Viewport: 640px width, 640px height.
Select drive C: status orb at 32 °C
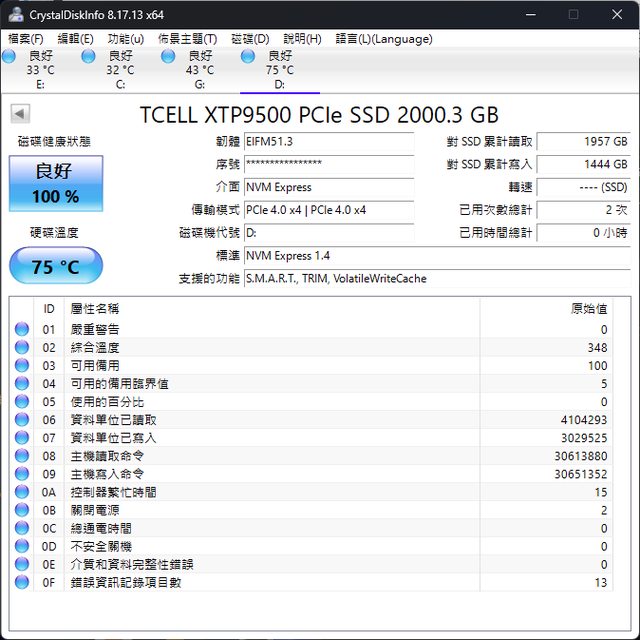coord(89,57)
